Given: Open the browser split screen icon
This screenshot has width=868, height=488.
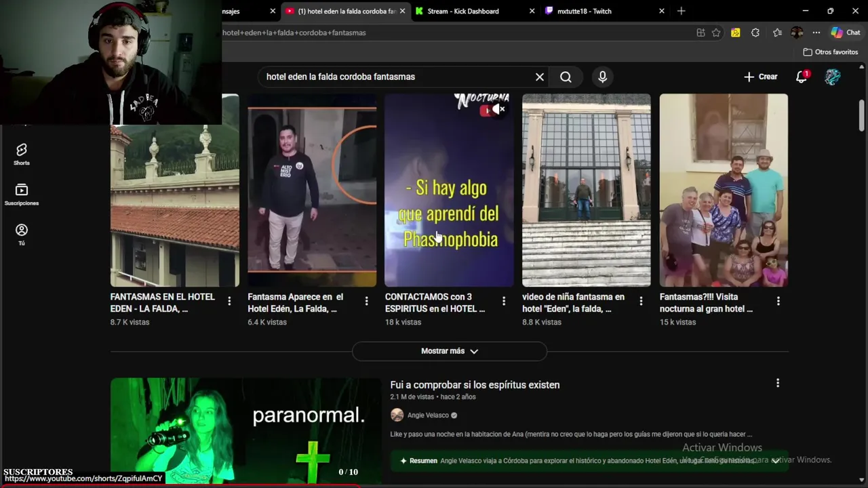Looking at the screenshot, I should pos(701,33).
